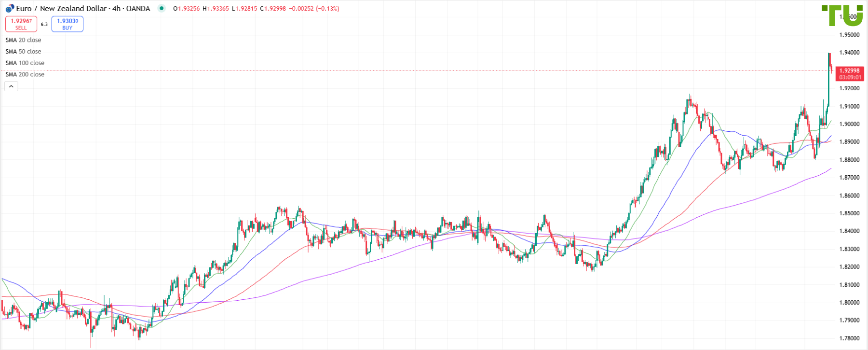This screenshot has width=868, height=350.
Task: Select the SMA 20 close indicator
Action: tap(23, 40)
